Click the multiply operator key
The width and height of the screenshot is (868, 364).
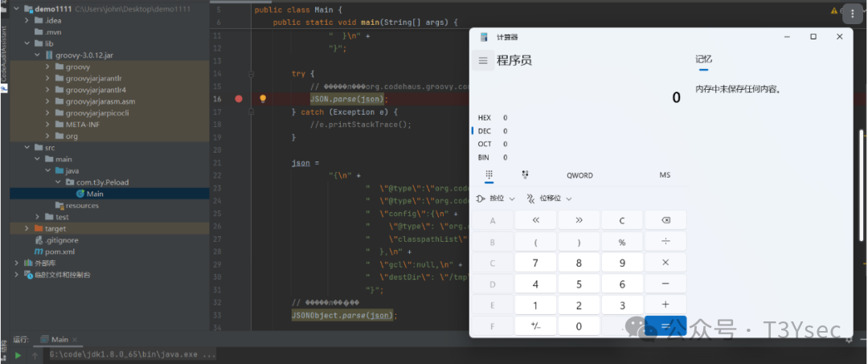(x=665, y=263)
